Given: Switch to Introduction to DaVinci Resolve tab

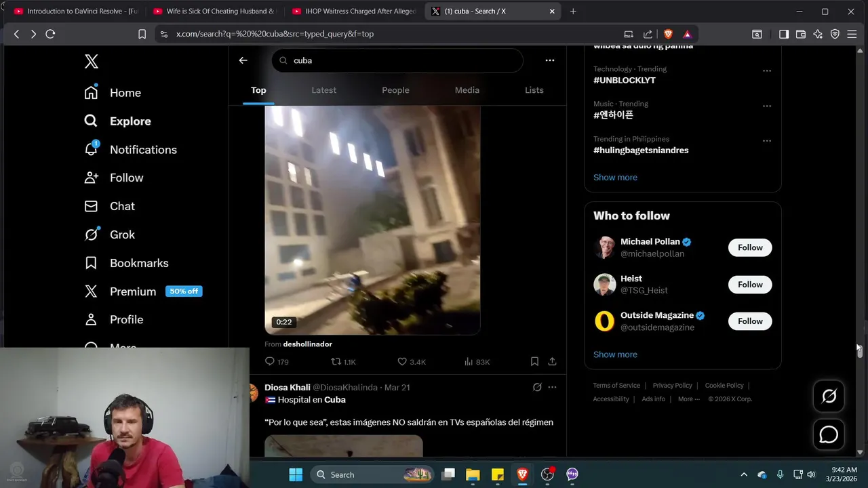Looking at the screenshot, I should click(75, 12).
